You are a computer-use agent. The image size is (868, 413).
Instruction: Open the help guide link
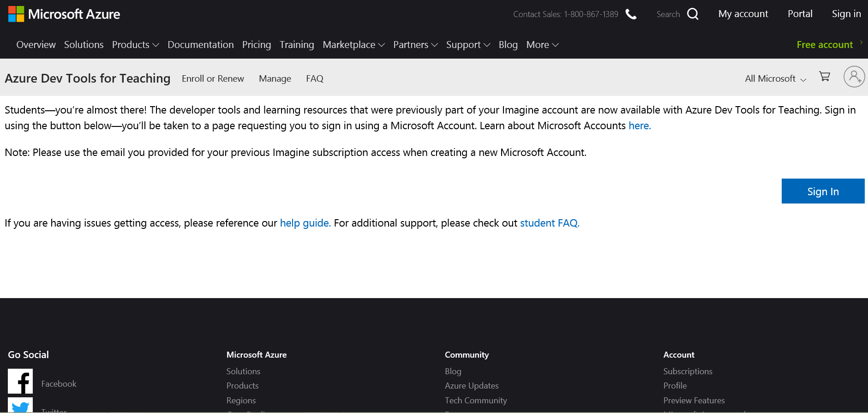305,223
